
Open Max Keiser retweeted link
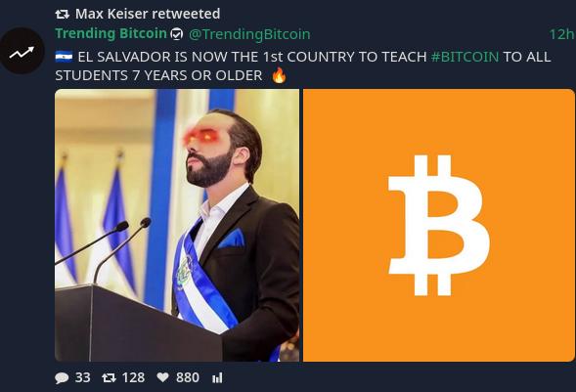pos(148,14)
